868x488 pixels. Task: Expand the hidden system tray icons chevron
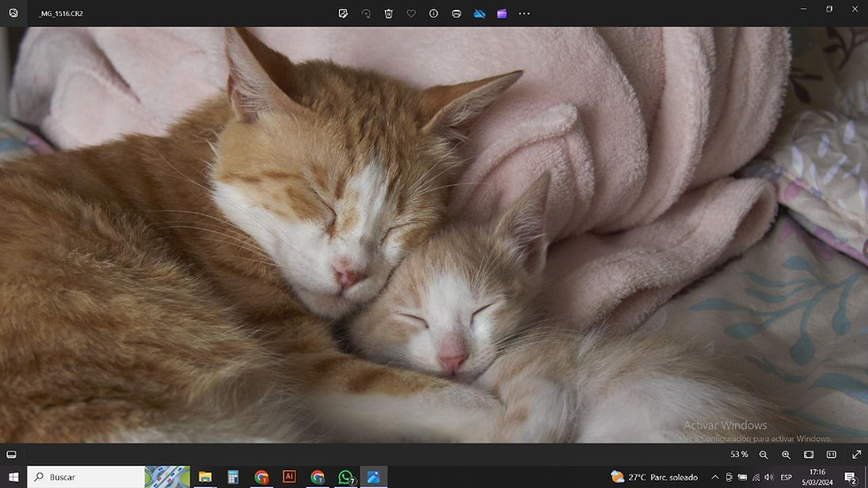pos(716,477)
